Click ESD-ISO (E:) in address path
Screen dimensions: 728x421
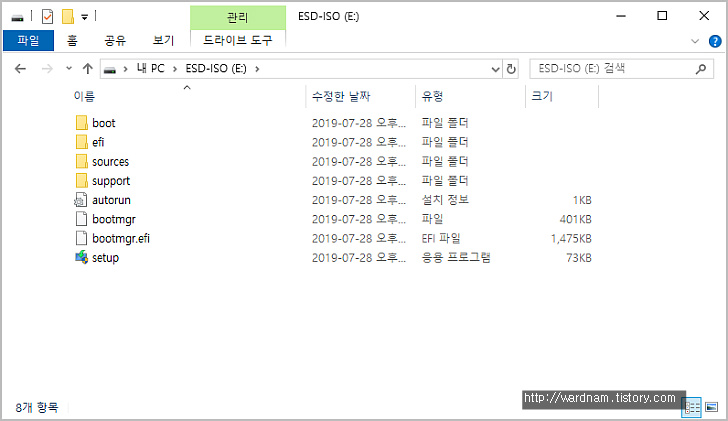click(216, 69)
